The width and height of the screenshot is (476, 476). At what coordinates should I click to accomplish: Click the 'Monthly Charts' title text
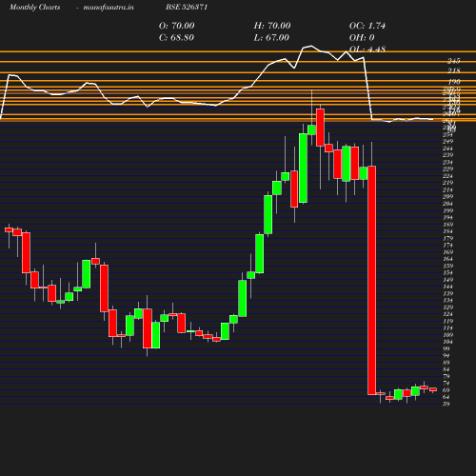click(35, 7)
